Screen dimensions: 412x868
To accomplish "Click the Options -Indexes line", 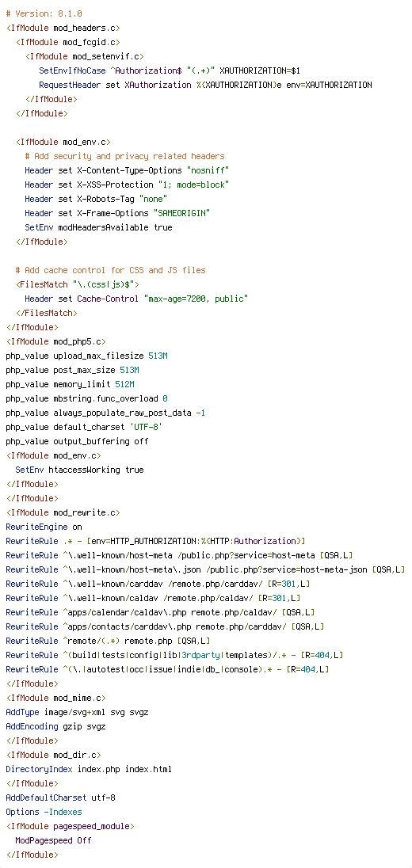I will (x=44, y=812).
